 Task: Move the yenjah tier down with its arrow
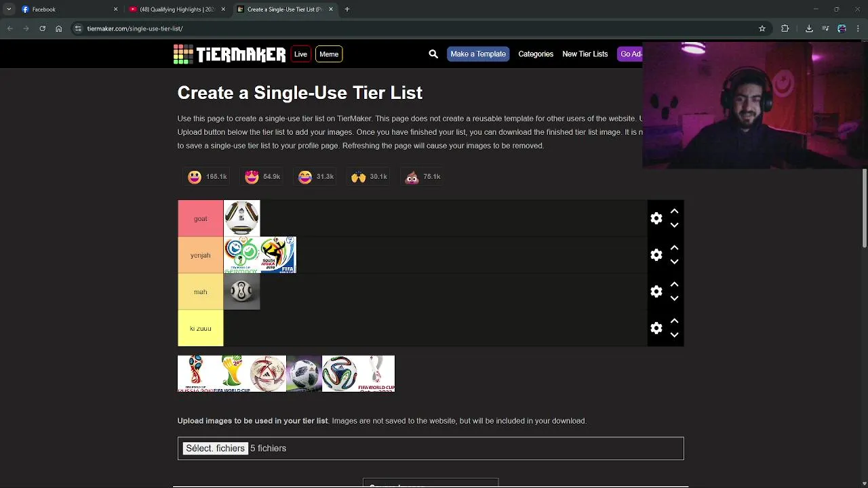coord(674,262)
